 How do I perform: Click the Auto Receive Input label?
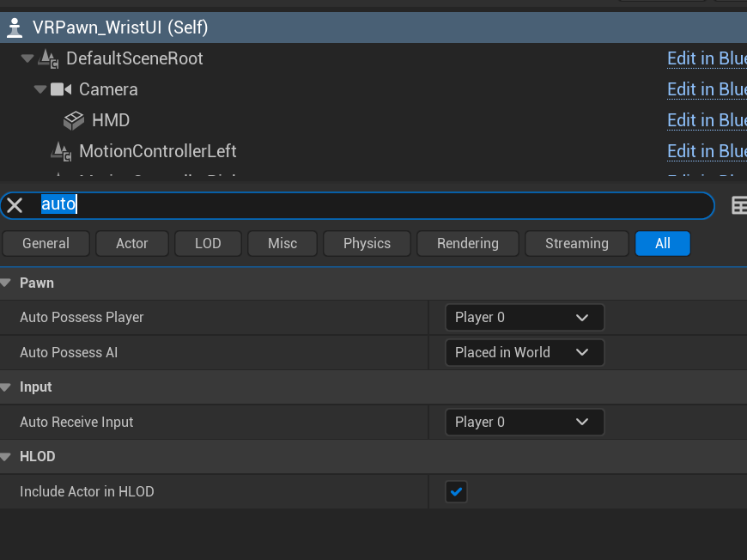76,423
